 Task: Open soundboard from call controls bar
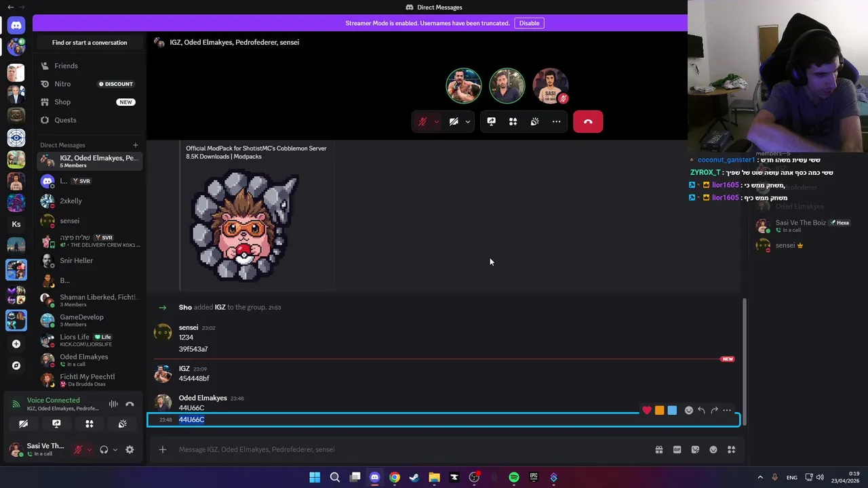click(535, 121)
